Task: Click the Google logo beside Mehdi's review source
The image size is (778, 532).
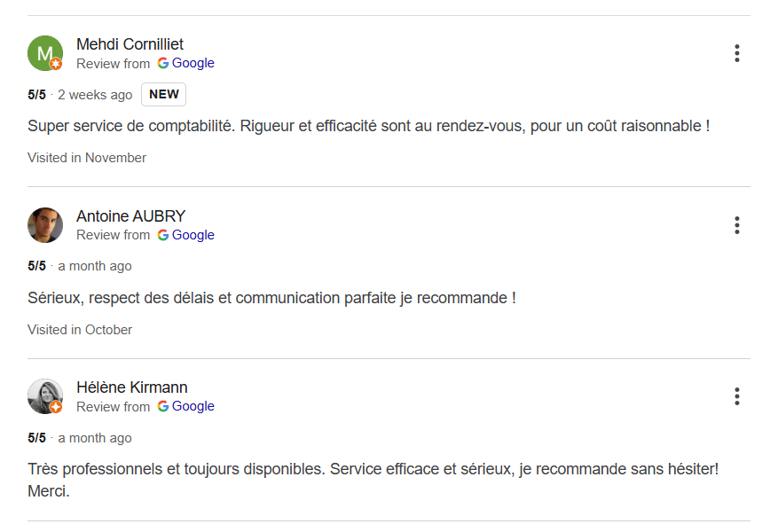Action: (x=163, y=63)
